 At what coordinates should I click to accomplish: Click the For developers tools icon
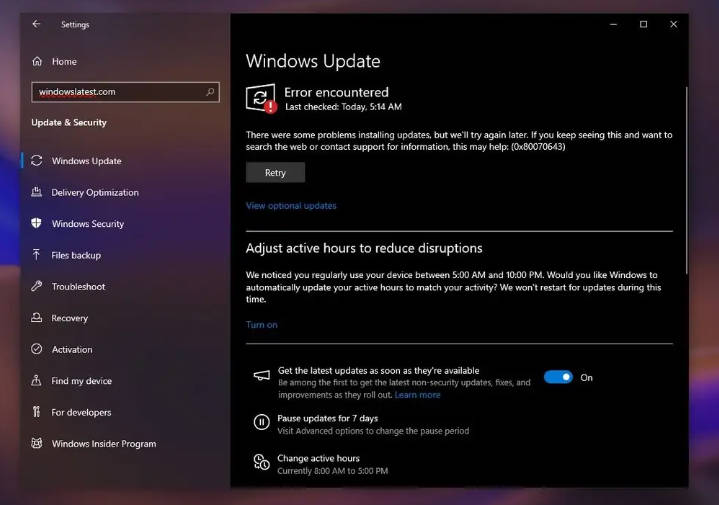[37, 412]
